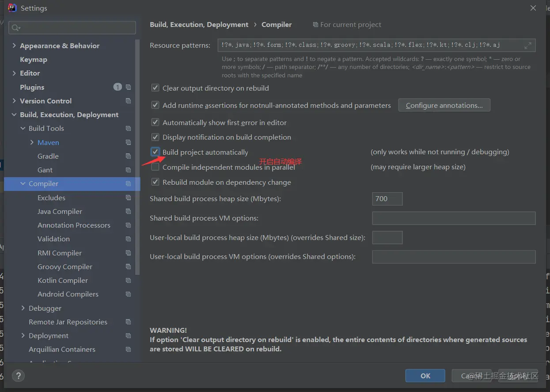Select Java Compiler in the settings tree
Viewport: 550px width, 392px height.
[x=60, y=211]
